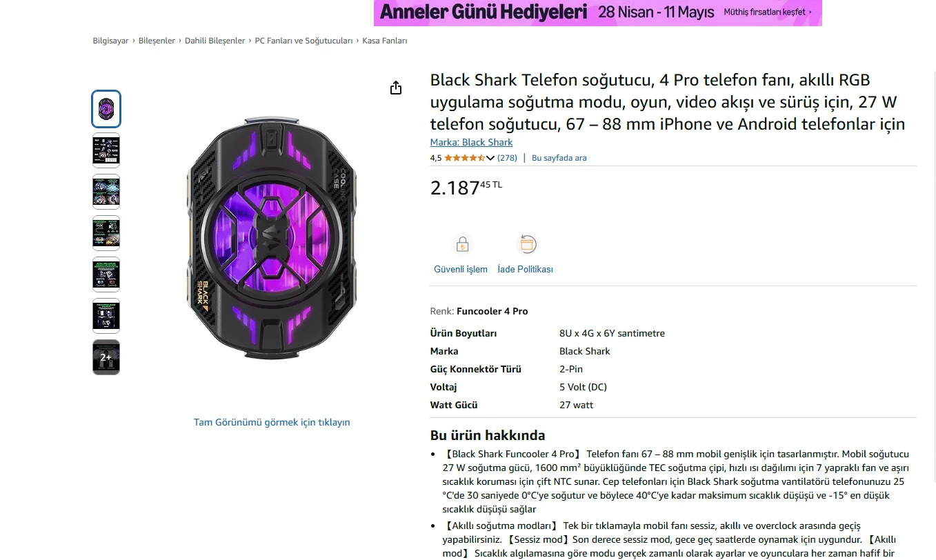Select the sixth product thumbnail
The height and width of the screenshot is (560, 936).
(x=106, y=316)
